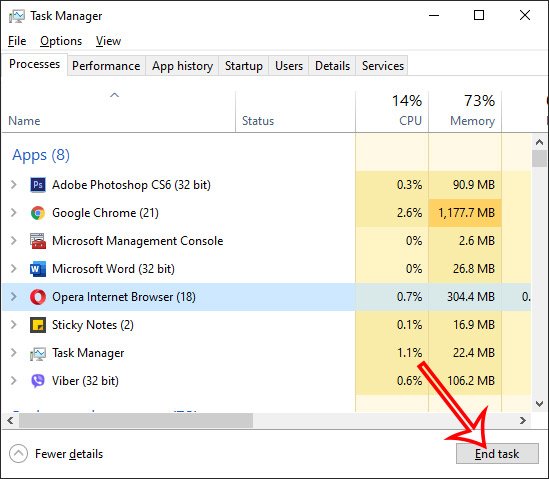Click the Microsoft Word icon
Screen dimensions: 549x479
38,269
